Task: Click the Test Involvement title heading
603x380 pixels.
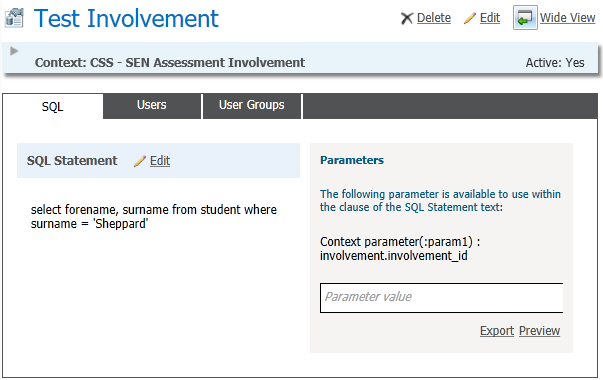Action: click(126, 18)
